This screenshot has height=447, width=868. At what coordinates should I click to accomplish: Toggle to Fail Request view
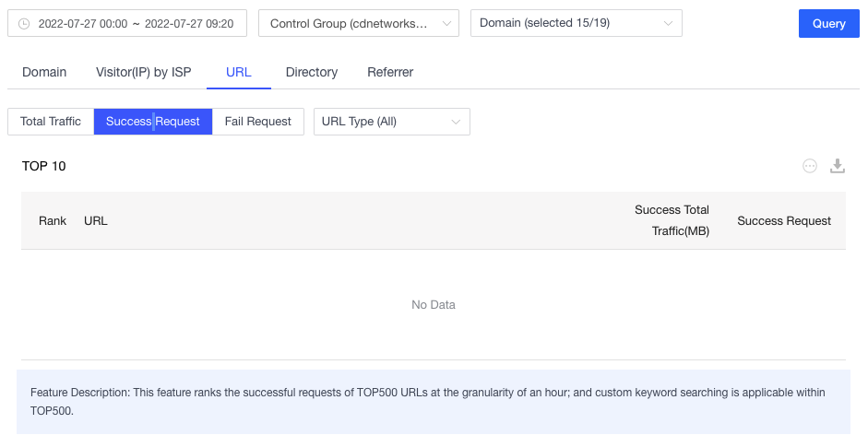click(x=258, y=122)
